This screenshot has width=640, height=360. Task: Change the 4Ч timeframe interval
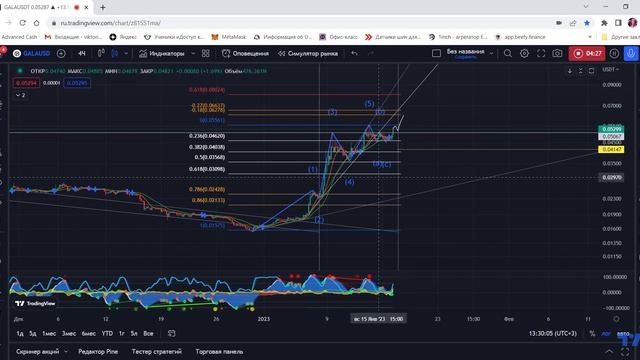click(82, 53)
